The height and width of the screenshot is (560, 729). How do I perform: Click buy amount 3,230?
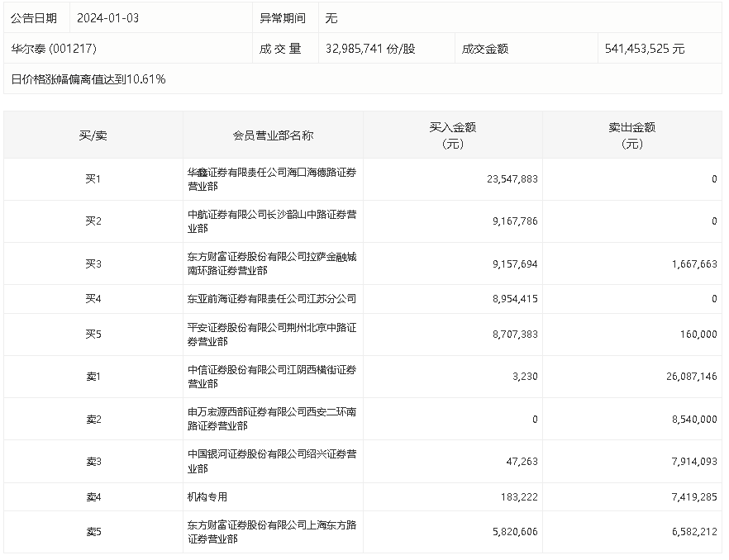tap(526, 377)
